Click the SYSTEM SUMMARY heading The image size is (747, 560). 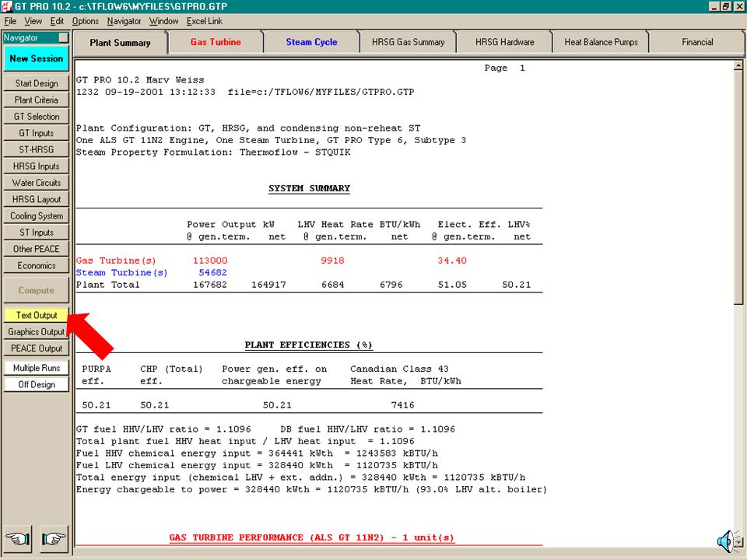tap(309, 188)
